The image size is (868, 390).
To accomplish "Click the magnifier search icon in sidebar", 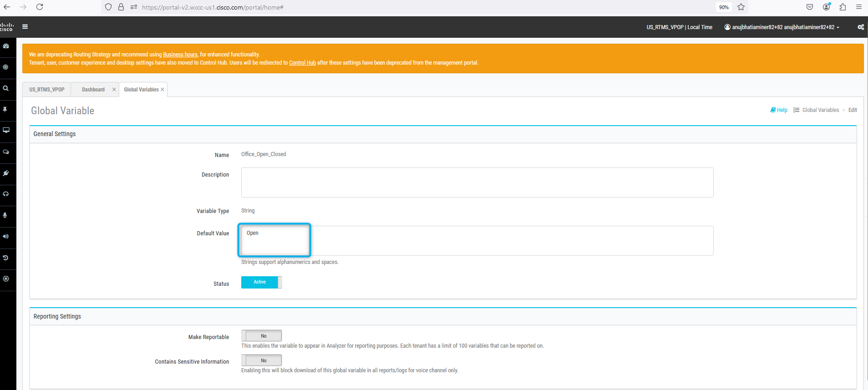I will [6, 88].
